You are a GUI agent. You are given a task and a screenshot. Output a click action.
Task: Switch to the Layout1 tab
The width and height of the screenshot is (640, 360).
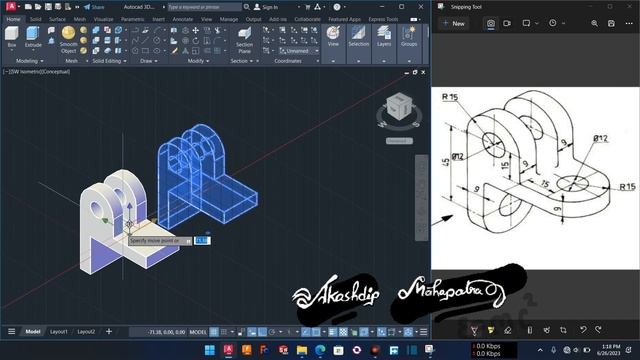coord(59,332)
